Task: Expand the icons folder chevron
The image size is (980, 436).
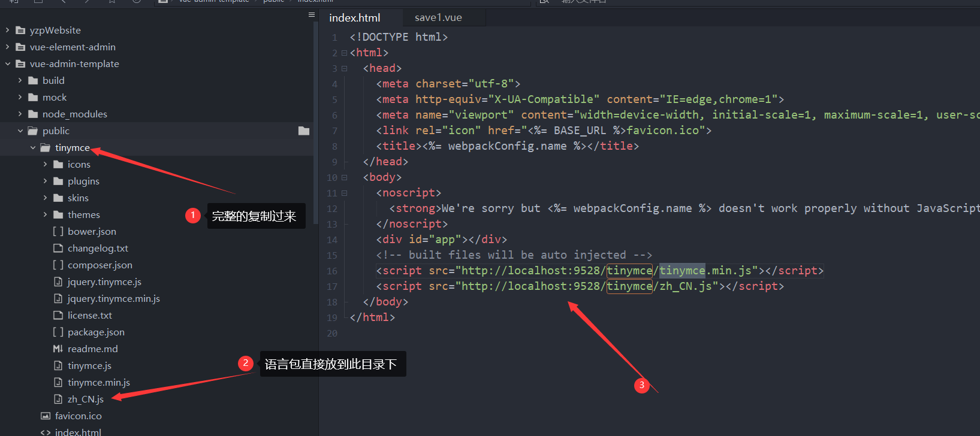Action: 46,164
